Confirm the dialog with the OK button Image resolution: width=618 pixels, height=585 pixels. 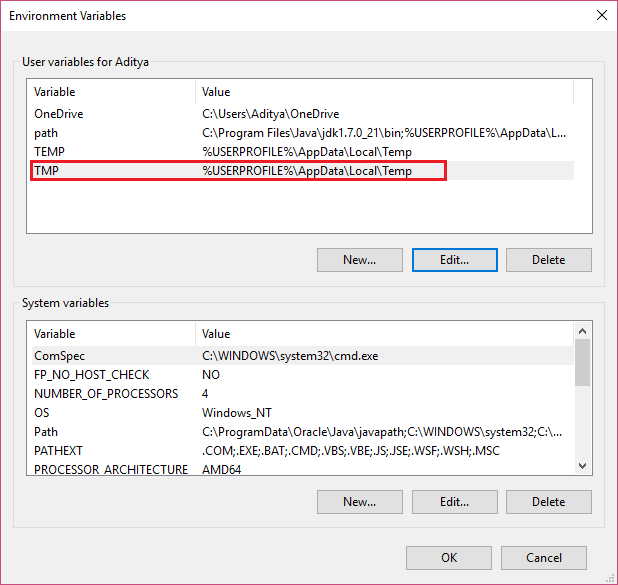tap(449, 558)
